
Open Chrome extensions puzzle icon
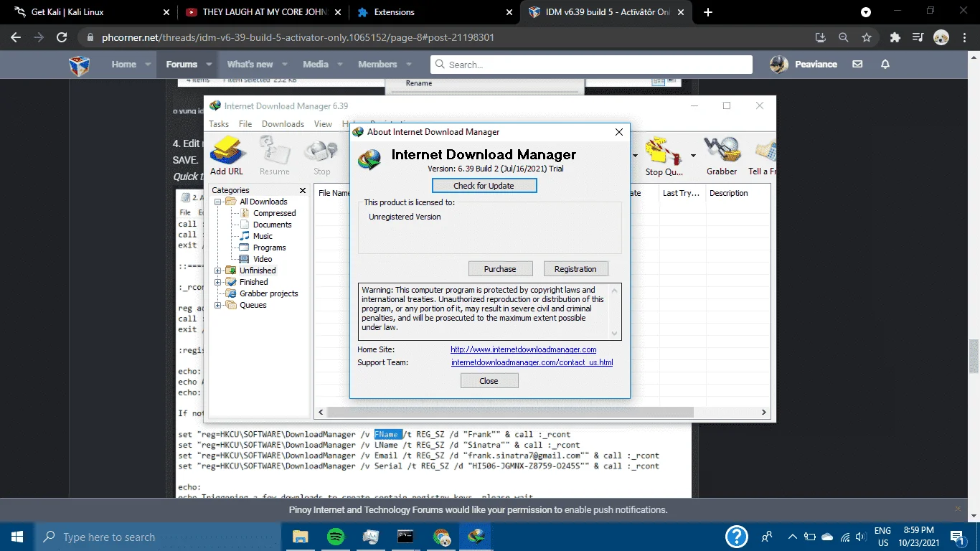895,37
